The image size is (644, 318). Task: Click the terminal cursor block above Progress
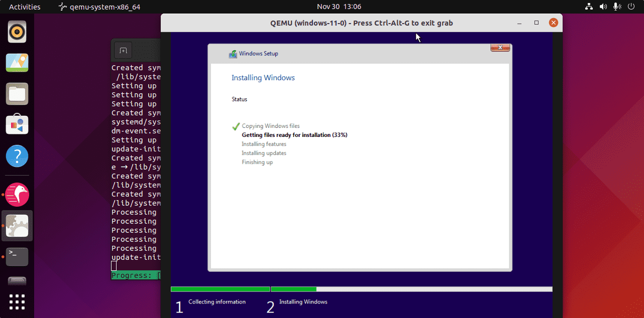(114, 266)
